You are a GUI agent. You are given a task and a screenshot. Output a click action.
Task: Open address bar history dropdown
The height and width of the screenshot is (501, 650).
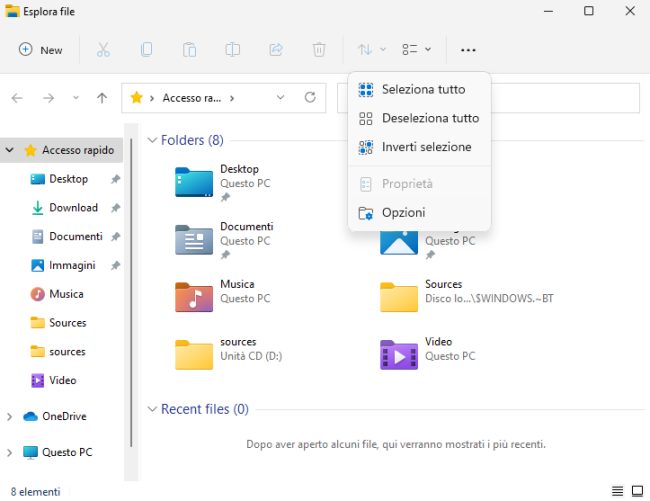(x=281, y=98)
